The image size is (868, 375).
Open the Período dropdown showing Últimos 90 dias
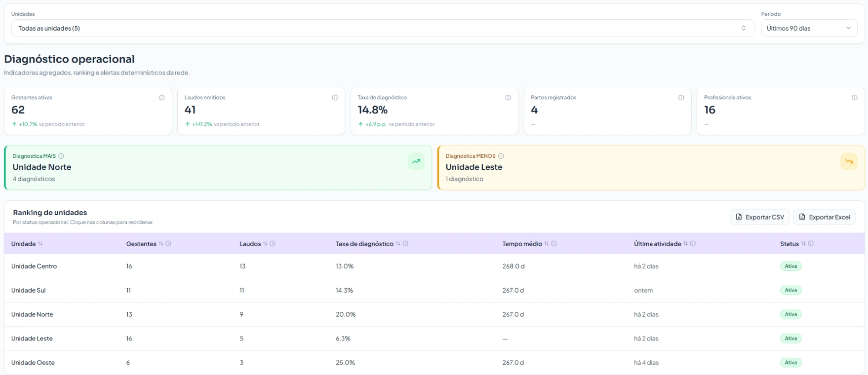point(809,28)
